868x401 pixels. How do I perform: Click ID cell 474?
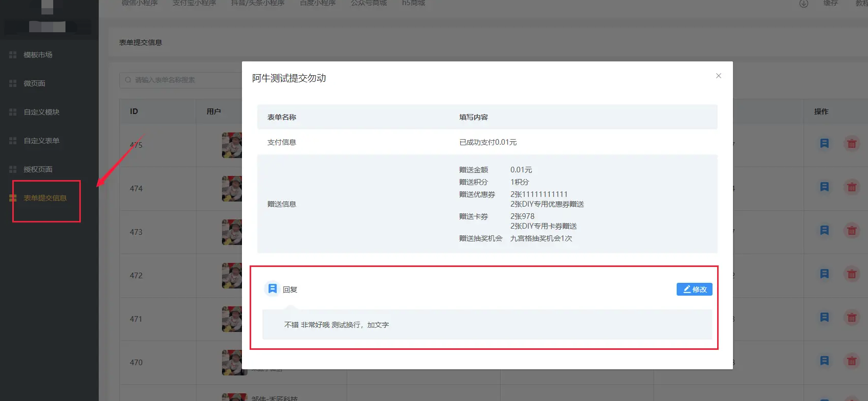tap(136, 189)
